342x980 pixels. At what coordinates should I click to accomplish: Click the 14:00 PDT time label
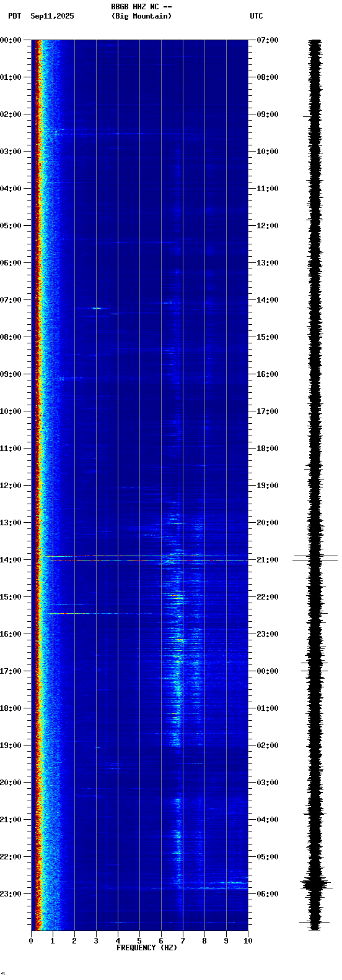click(x=11, y=560)
